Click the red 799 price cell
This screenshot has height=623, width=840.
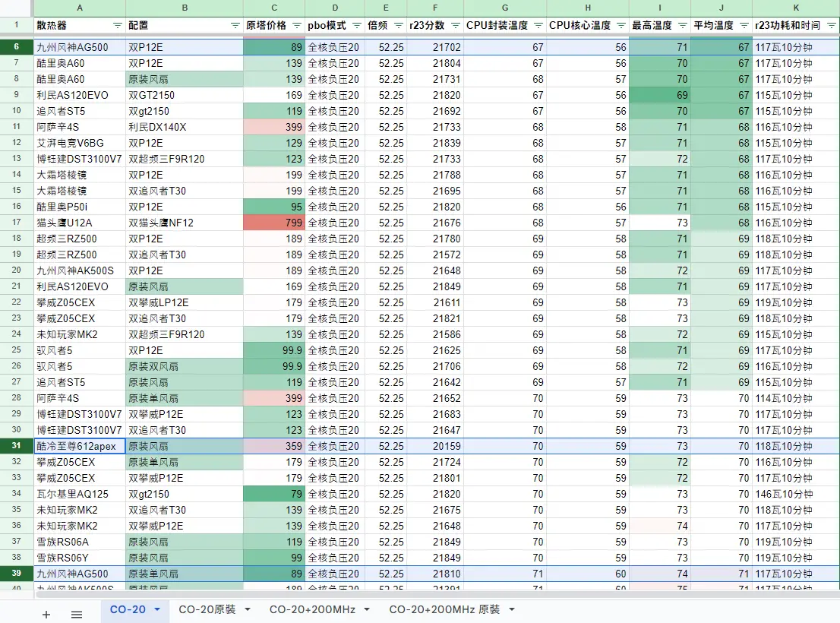(274, 223)
